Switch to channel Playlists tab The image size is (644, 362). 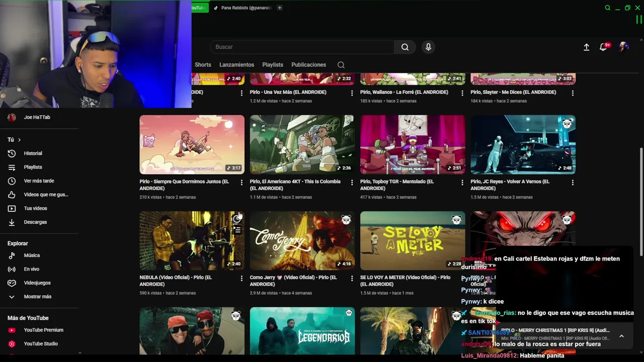click(x=273, y=65)
